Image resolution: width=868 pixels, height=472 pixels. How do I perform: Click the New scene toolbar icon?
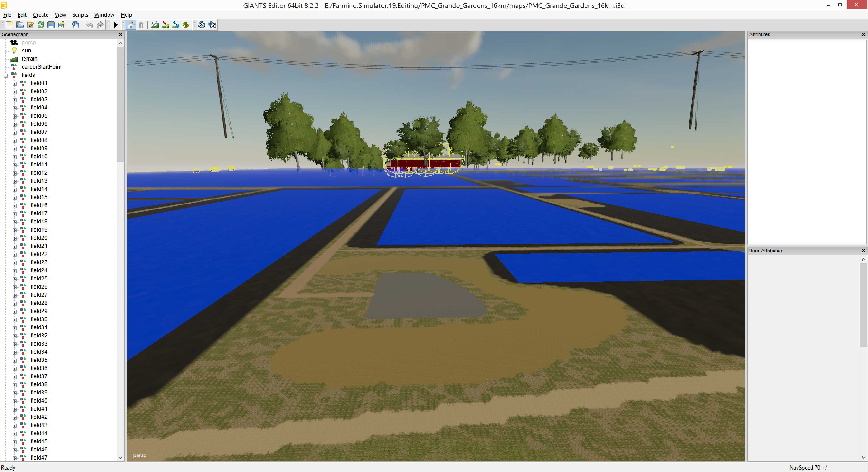pyautogui.click(x=9, y=25)
